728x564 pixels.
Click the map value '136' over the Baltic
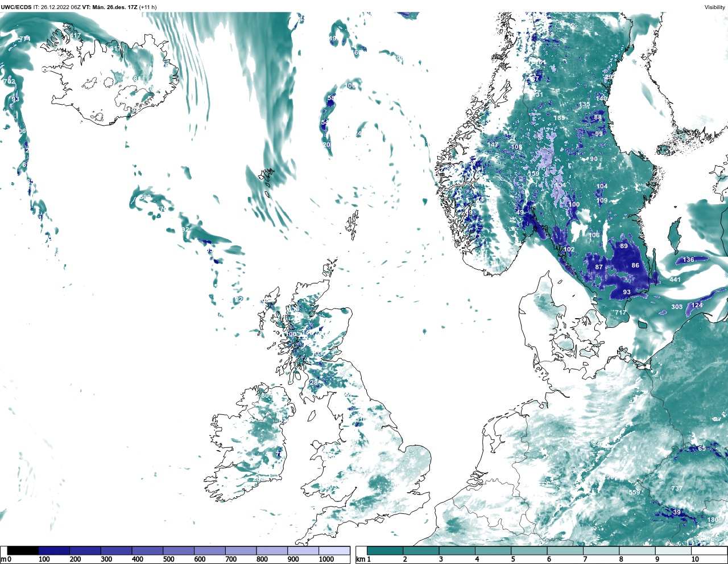tap(689, 260)
